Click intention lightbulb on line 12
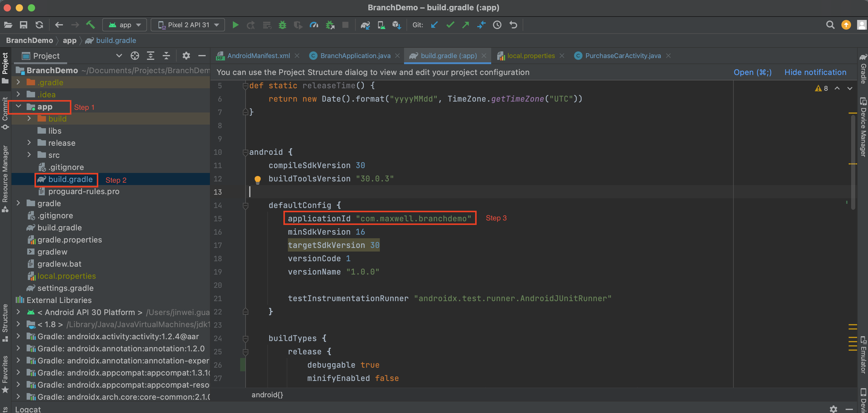This screenshot has height=413, width=868. click(257, 179)
